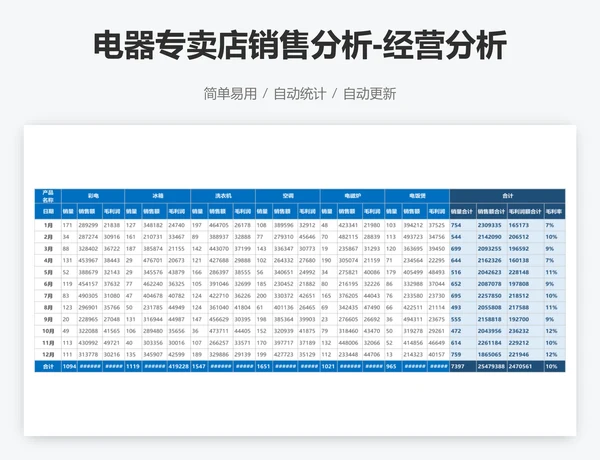The height and width of the screenshot is (460, 600).
Task: Click cell 454157 in the 6月 row
Action: (88, 284)
